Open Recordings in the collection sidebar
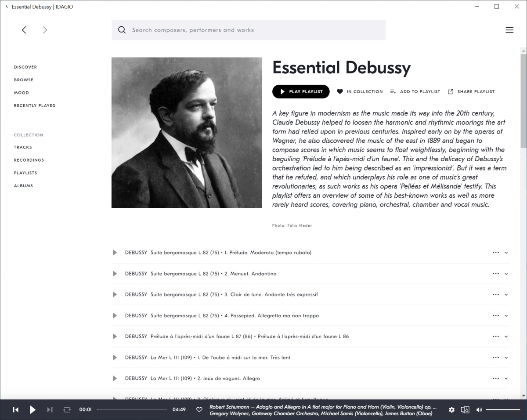The image size is (527, 420). (x=29, y=160)
